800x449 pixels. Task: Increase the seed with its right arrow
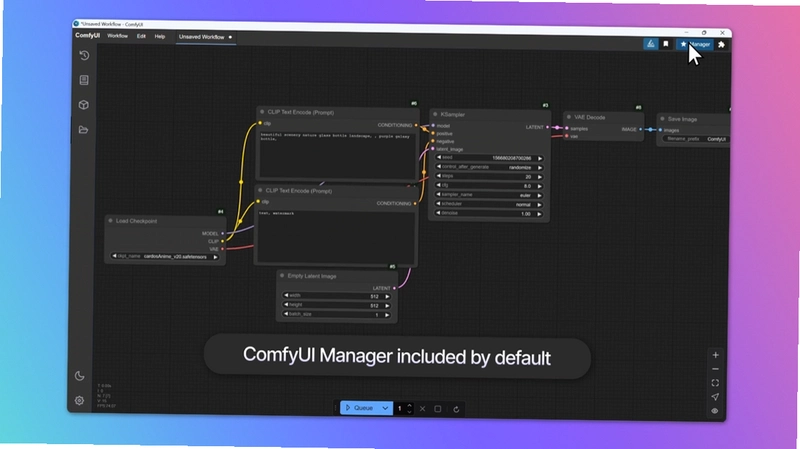click(x=540, y=159)
